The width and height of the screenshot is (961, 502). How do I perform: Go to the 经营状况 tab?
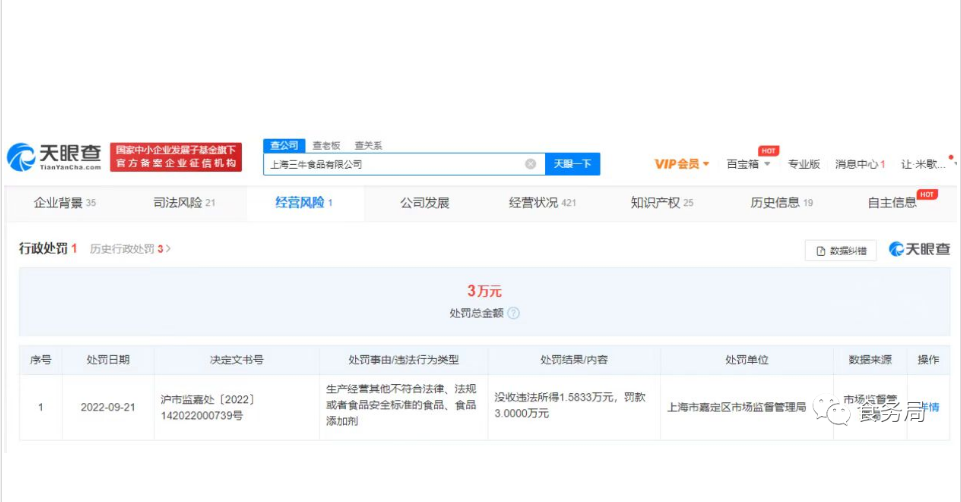542,203
